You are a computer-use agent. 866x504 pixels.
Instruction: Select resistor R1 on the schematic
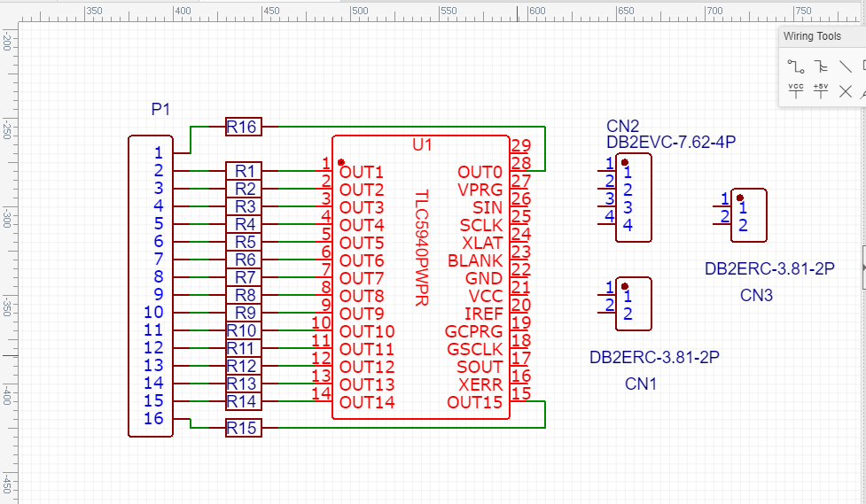244,171
